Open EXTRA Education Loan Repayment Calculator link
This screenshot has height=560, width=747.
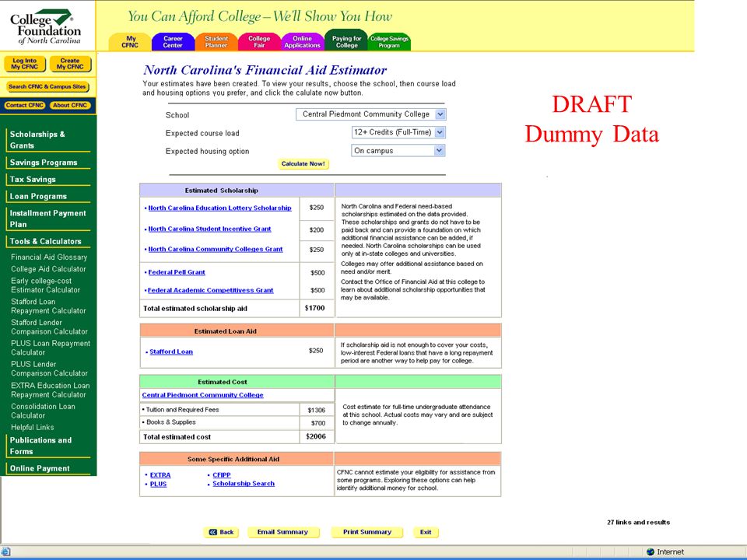coord(50,390)
